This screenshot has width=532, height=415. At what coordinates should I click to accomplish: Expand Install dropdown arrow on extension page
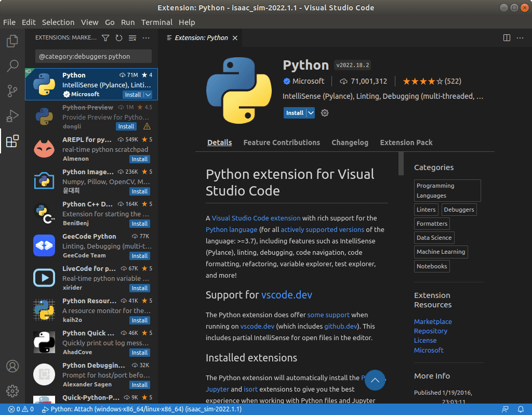tap(311, 113)
